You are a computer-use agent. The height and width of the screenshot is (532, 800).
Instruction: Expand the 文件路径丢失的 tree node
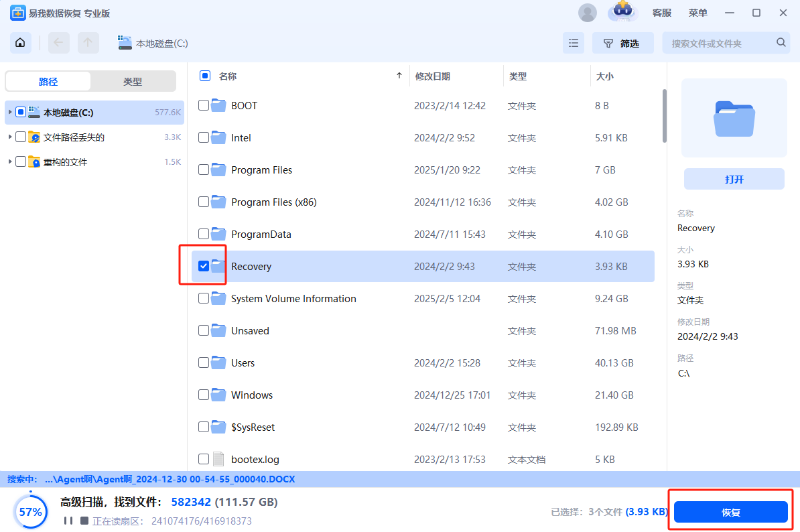pos(9,137)
